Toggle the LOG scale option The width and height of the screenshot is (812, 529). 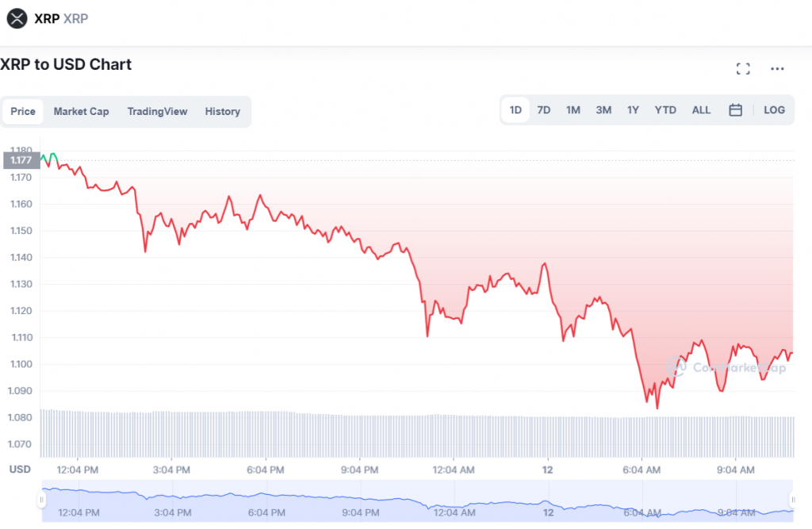coord(774,110)
